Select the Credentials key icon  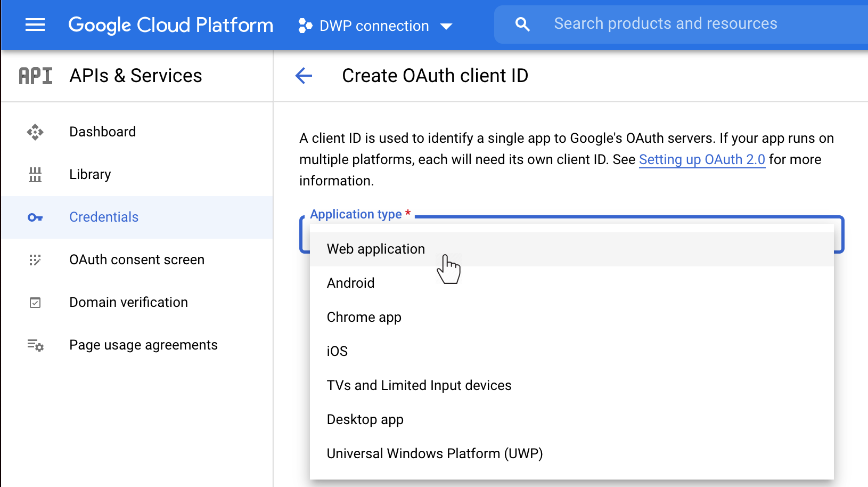[x=35, y=217]
